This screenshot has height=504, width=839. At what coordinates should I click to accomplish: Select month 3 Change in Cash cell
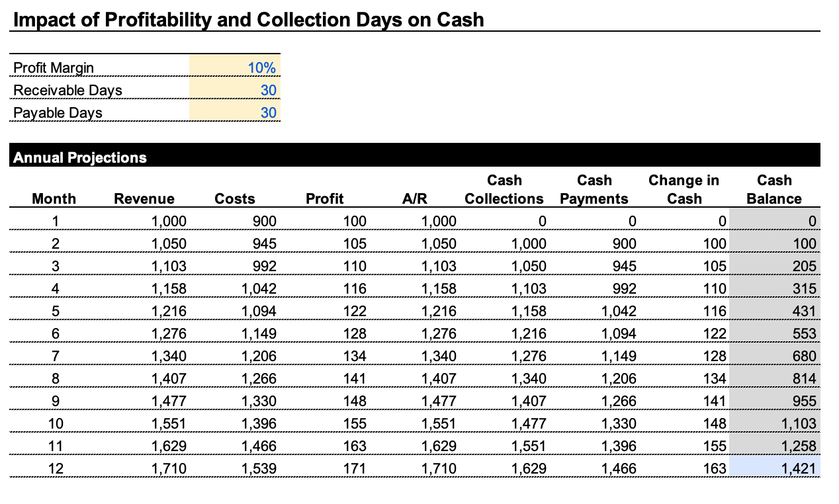pos(684,266)
